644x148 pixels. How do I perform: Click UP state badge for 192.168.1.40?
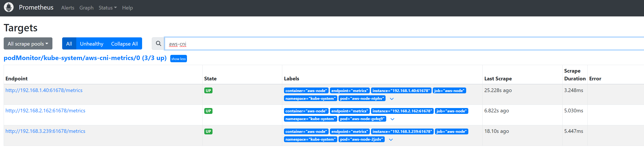208,91
